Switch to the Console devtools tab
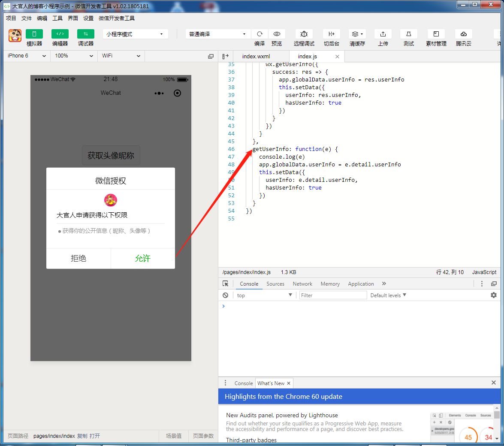This screenshot has width=504, height=446. pos(249,284)
